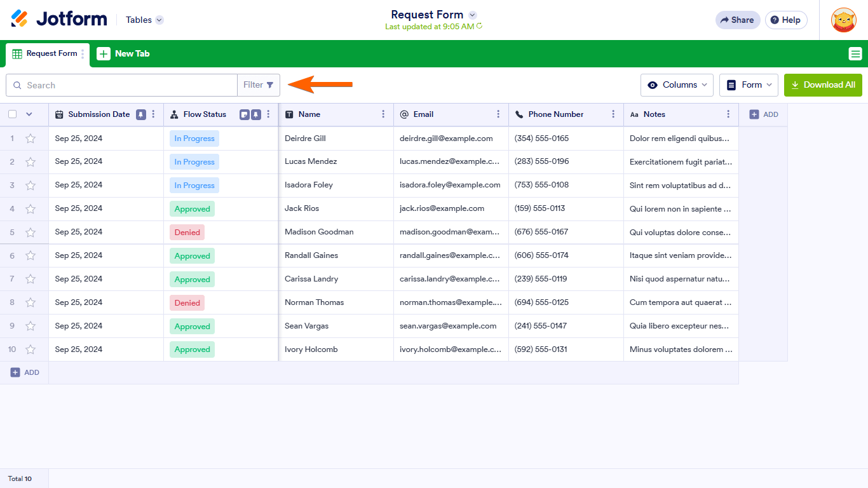Open the hamburger menu in green tab bar
Image resolution: width=868 pixels, height=488 pixels.
click(x=855, y=54)
